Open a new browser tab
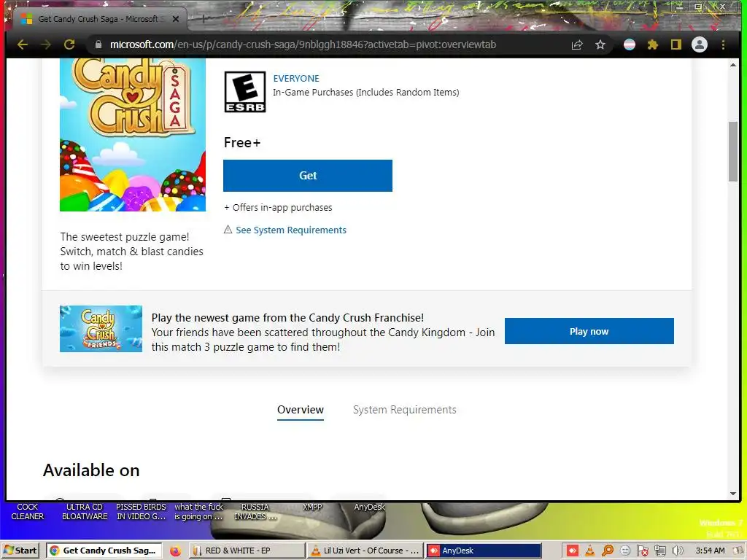 point(203,19)
